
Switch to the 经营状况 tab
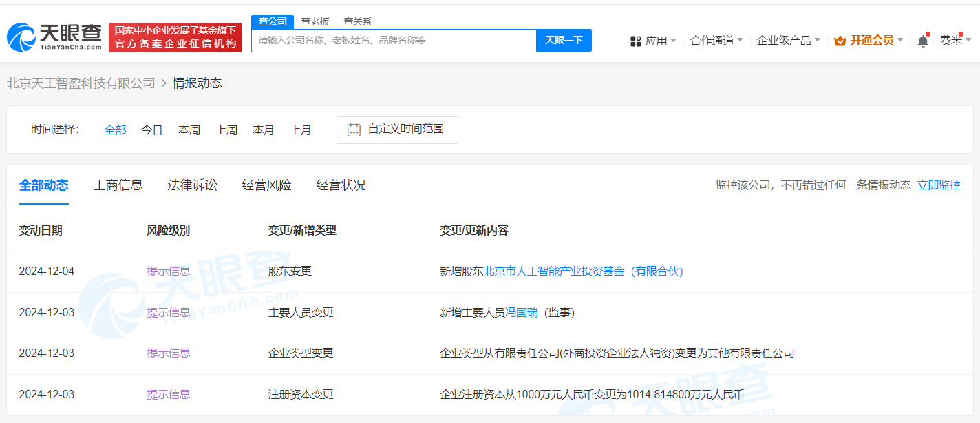pos(341,185)
